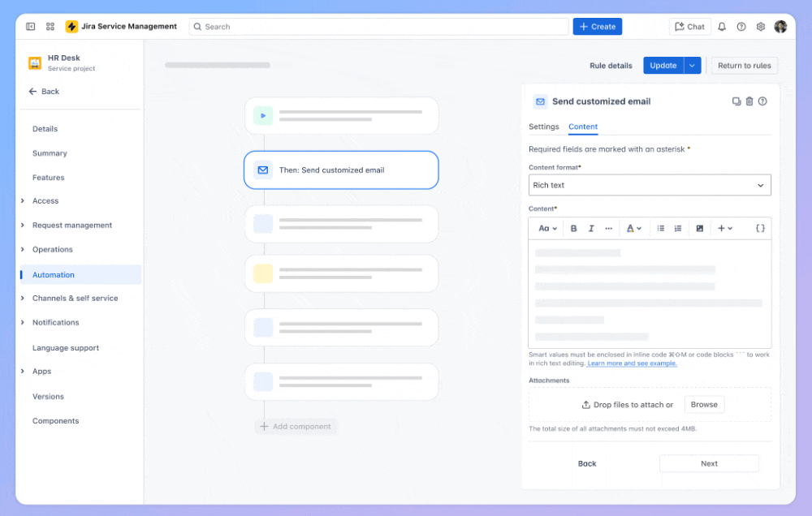Toggle italic formatting
Viewport: 812px width, 516px height.
[x=591, y=228]
